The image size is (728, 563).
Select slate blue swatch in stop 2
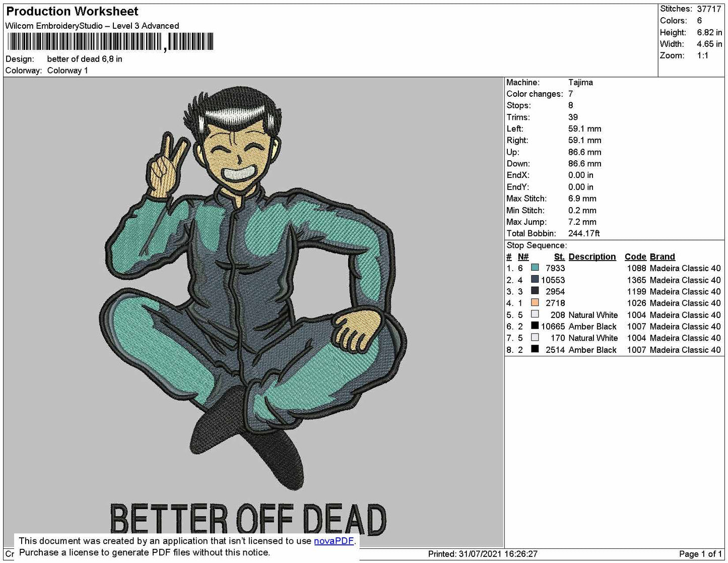pyautogui.click(x=535, y=279)
